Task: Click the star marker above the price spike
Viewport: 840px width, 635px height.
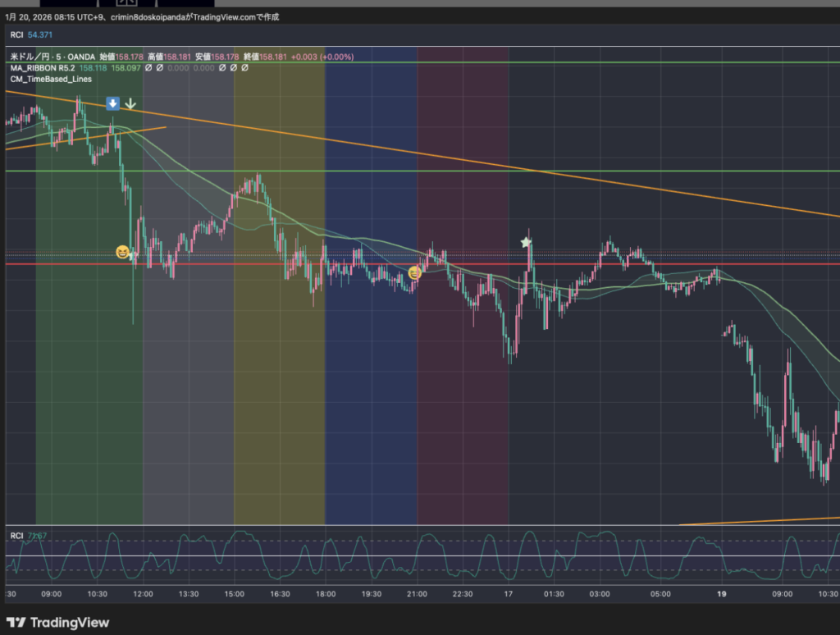Action: click(x=526, y=243)
